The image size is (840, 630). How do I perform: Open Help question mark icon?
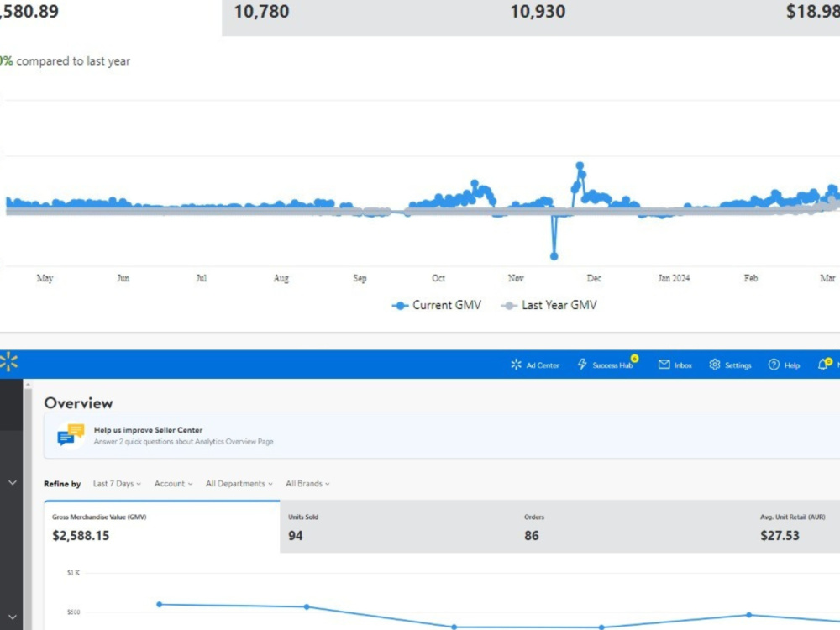pos(774,365)
